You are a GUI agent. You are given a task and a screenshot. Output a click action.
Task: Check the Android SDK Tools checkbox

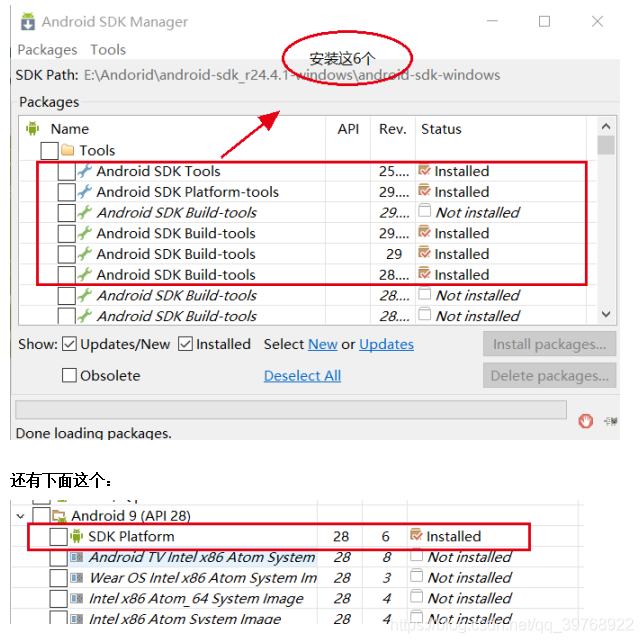click(x=66, y=171)
